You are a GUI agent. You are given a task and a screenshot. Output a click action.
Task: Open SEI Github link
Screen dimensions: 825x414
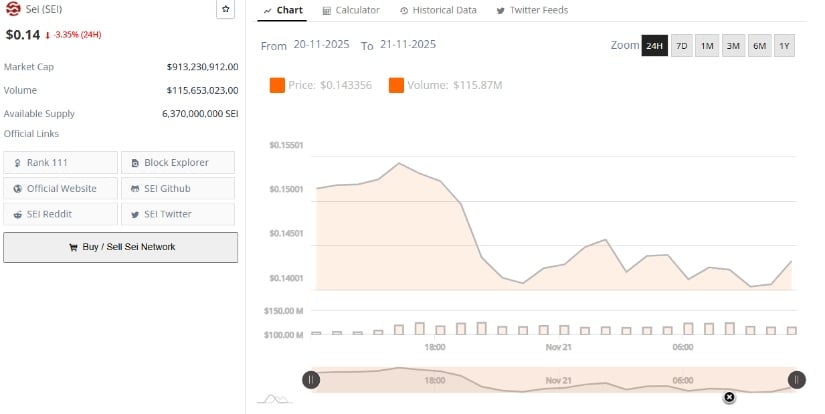point(178,188)
